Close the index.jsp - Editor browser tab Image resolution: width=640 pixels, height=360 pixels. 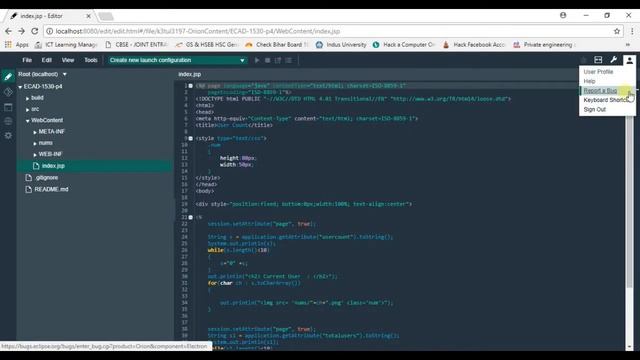coord(89,16)
